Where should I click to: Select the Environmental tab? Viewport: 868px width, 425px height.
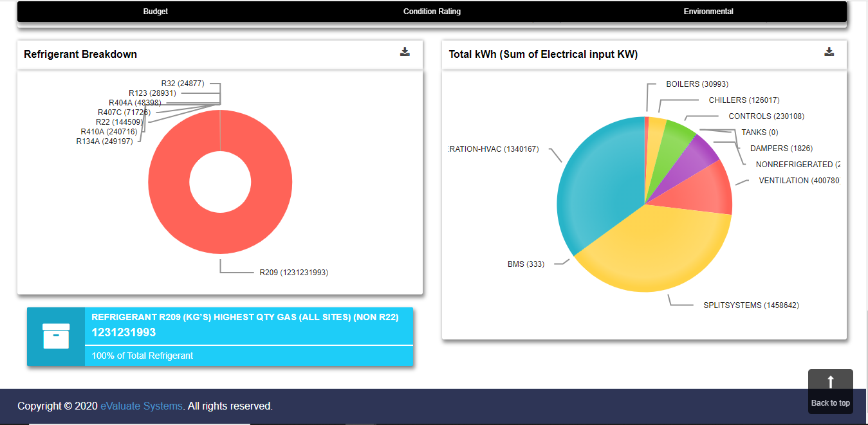(x=708, y=12)
